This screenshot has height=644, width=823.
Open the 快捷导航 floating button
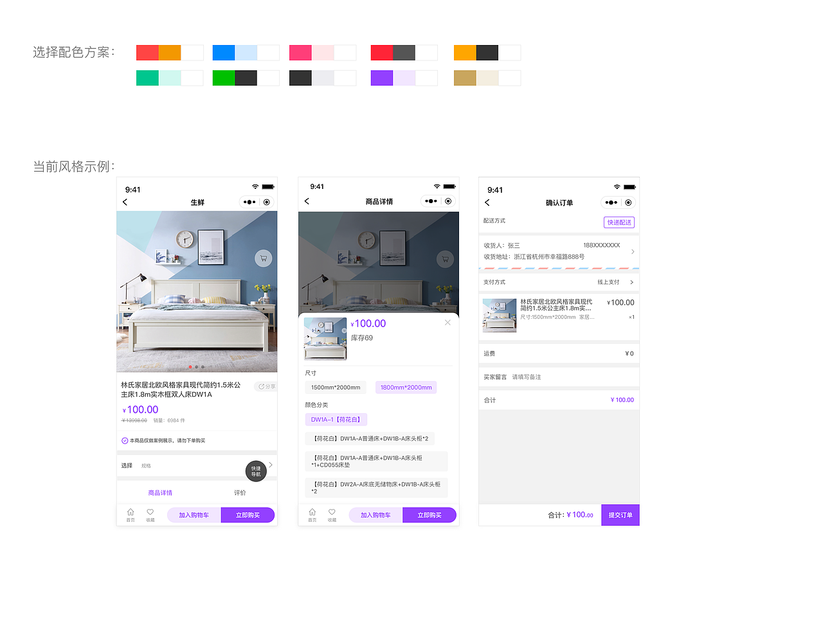(x=256, y=471)
